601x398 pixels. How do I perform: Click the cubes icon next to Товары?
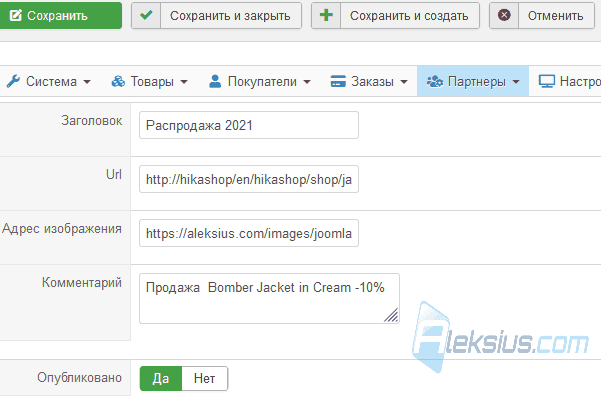click(x=118, y=81)
